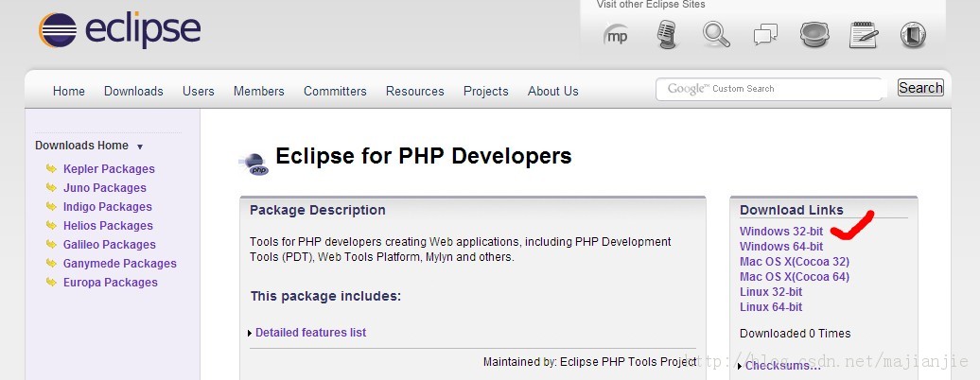Click the last round book icon
The image size is (980, 380).
(913, 34)
